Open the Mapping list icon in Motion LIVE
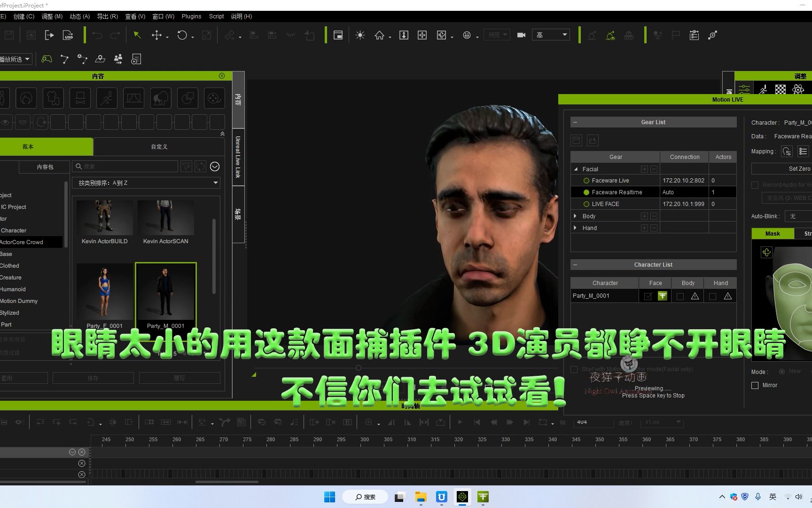812x508 pixels. [804, 151]
